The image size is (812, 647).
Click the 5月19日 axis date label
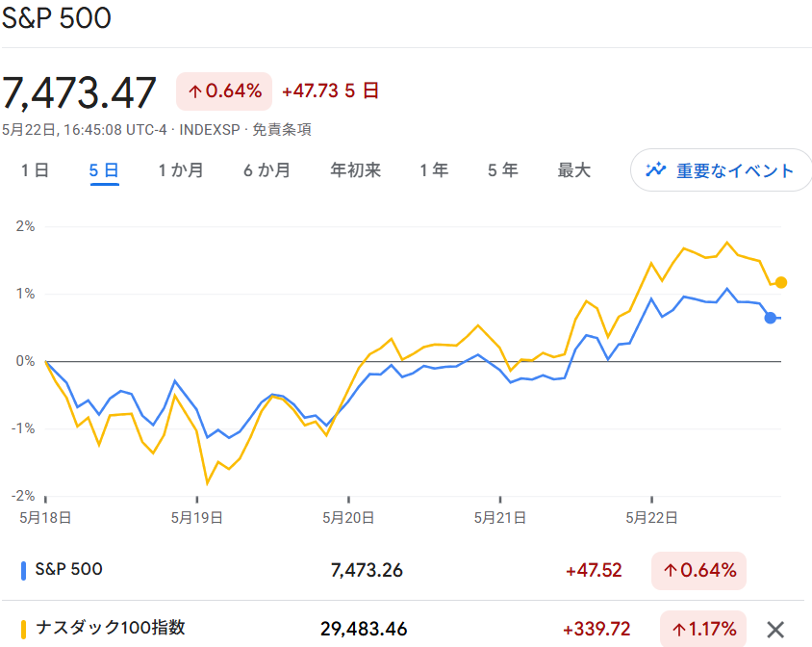[197, 517]
